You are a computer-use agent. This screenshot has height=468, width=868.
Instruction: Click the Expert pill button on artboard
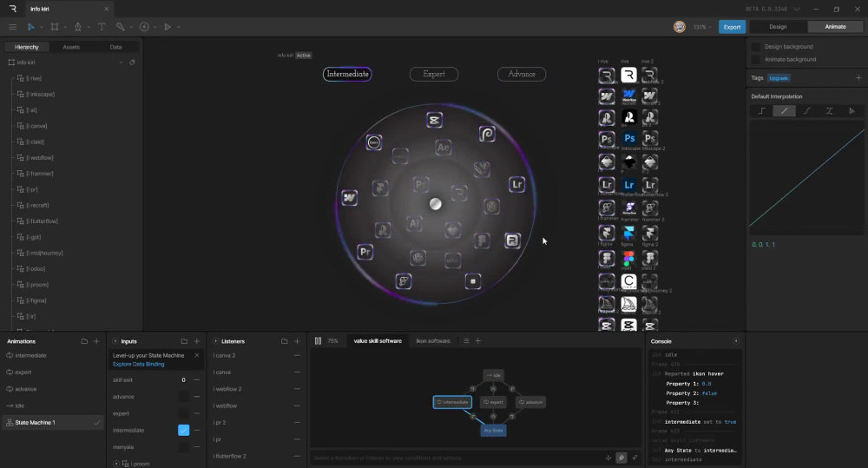(x=434, y=74)
